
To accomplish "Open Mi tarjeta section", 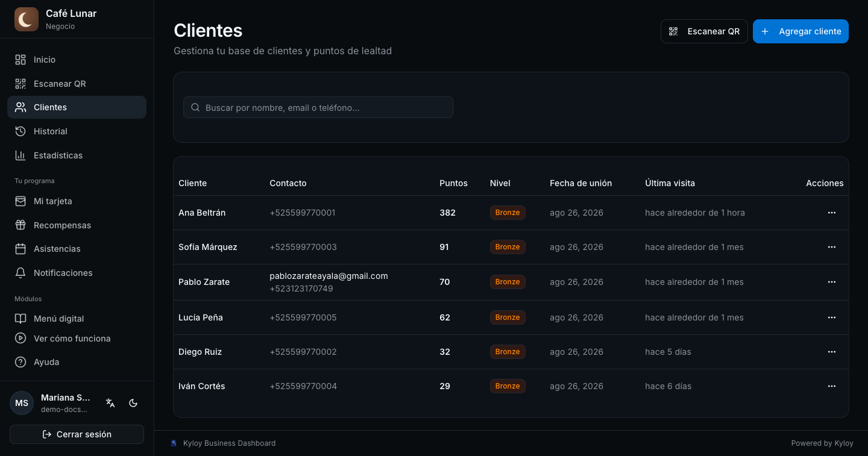I will [77, 201].
